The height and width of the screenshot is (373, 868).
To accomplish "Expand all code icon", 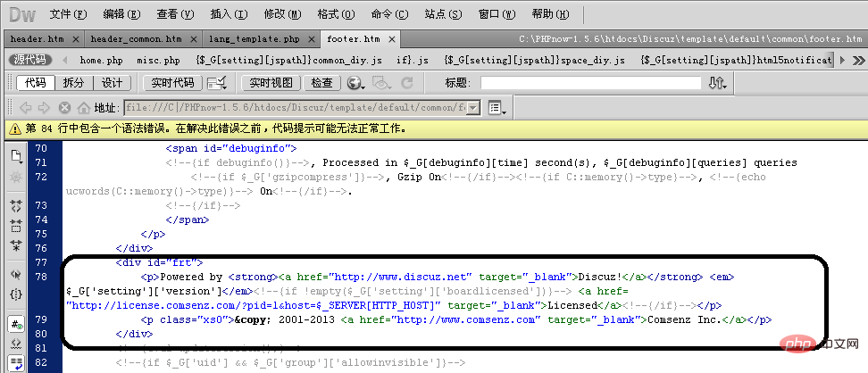I will [16, 245].
